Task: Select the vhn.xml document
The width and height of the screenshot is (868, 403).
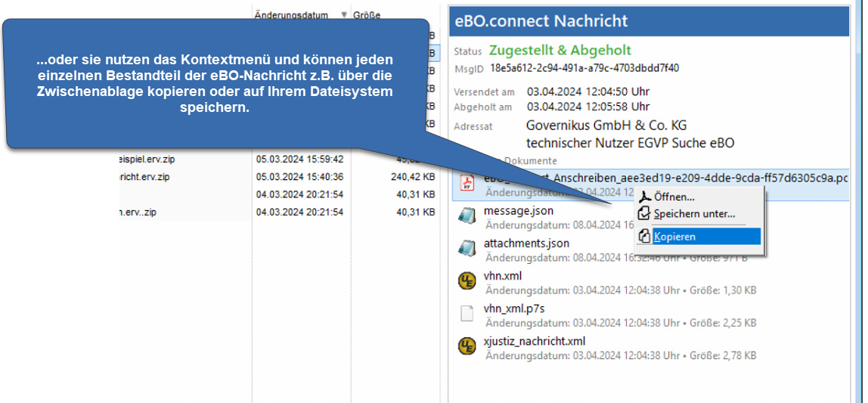Action: pos(503,276)
